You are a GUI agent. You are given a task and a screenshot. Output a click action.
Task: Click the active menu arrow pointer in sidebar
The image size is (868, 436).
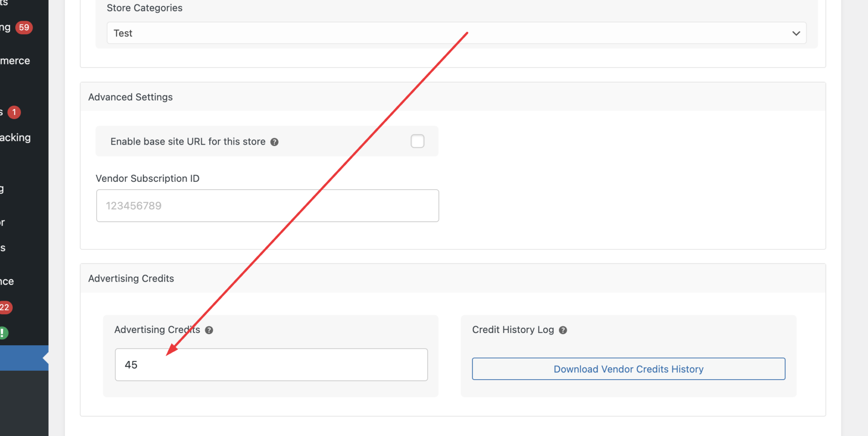[x=45, y=358]
